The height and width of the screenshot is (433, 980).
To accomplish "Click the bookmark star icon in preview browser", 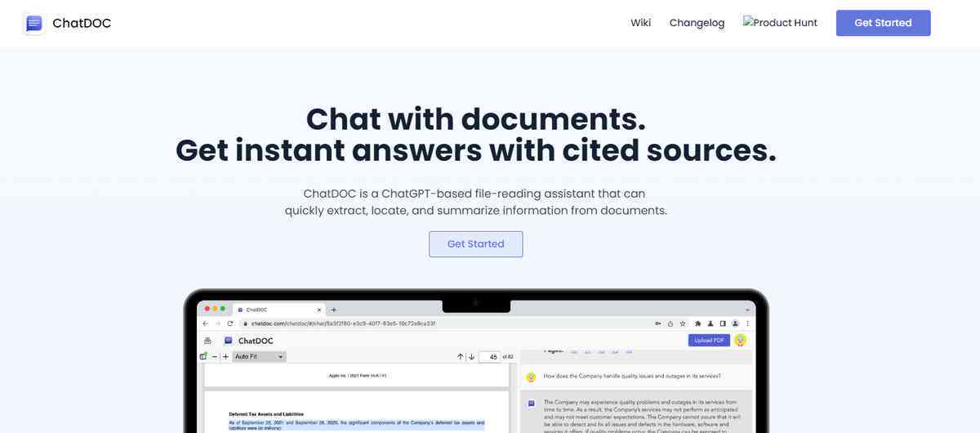I will (x=683, y=324).
